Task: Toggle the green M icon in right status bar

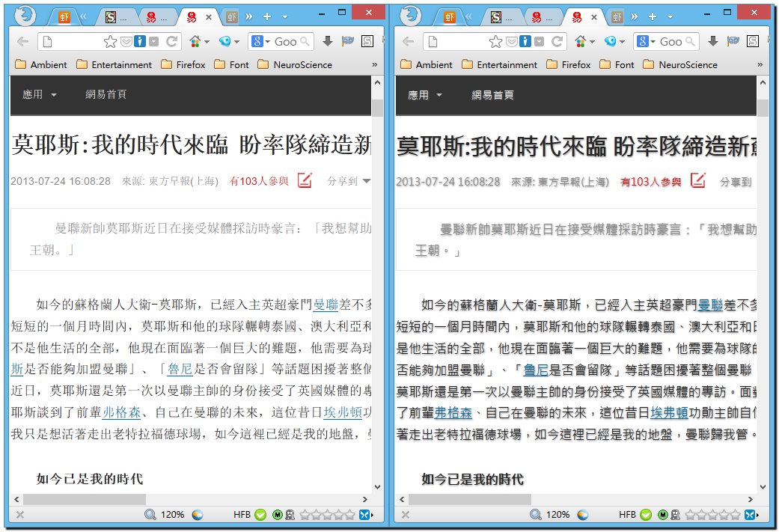Action: coord(663,515)
